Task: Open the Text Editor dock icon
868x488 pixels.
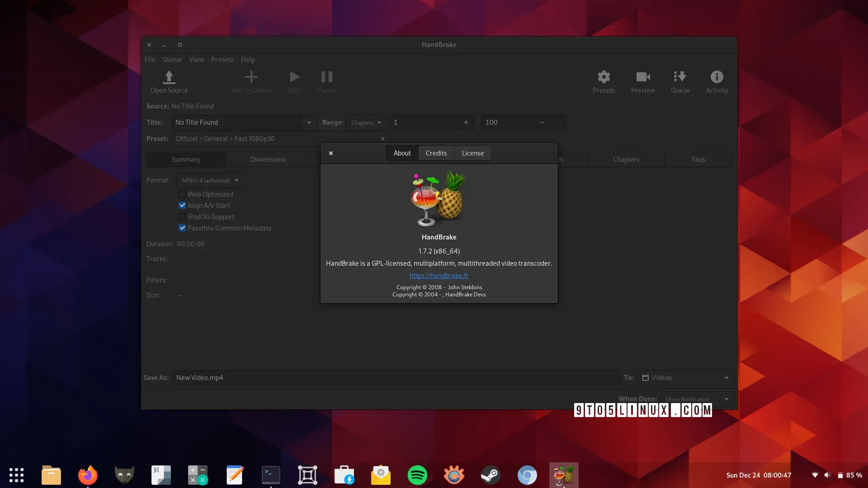Action: pos(235,475)
